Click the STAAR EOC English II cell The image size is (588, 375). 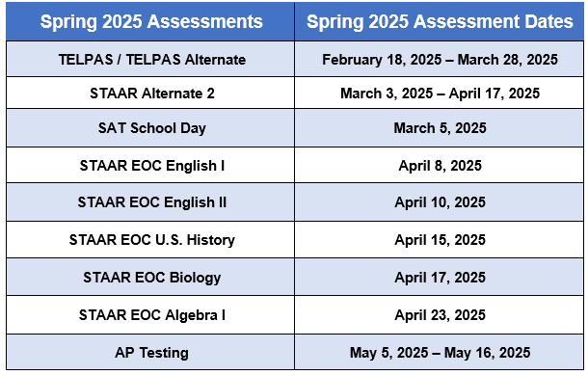point(150,202)
